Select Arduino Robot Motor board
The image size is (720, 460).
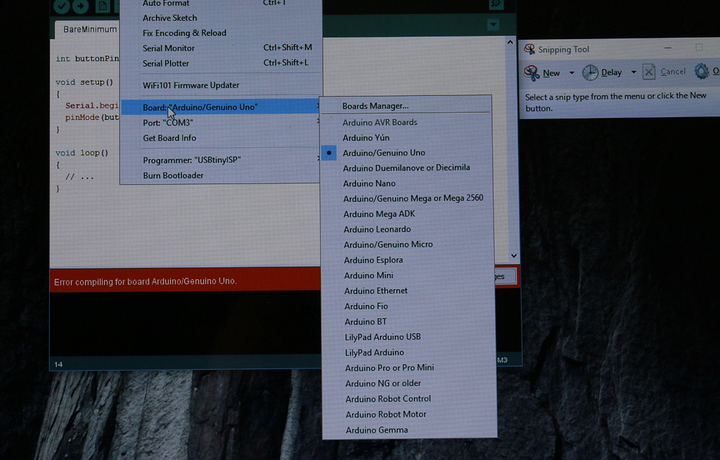[x=386, y=415]
